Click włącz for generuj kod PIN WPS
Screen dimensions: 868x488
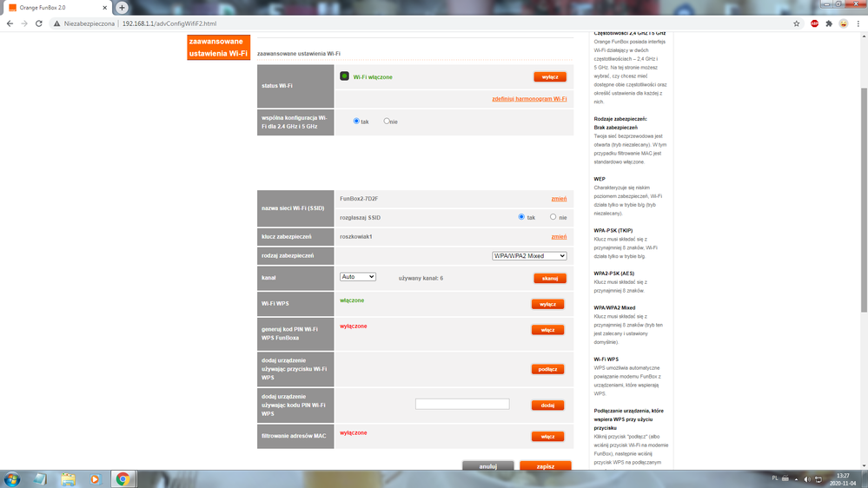[x=547, y=330]
